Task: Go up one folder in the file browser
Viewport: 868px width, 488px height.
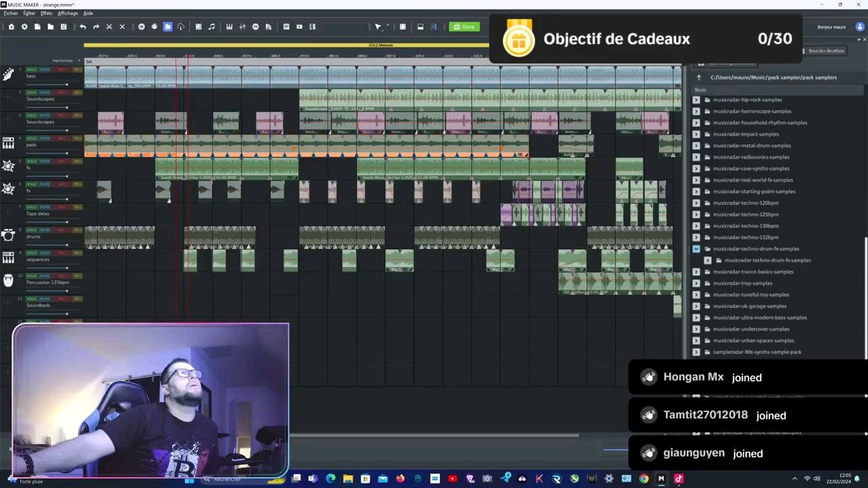Action: click(x=699, y=77)
